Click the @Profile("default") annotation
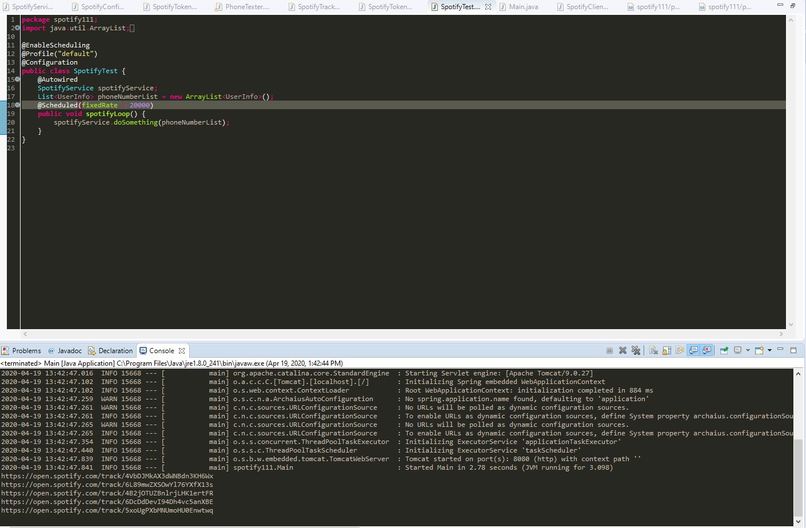 pyautogui.click(x=59, y=53)
